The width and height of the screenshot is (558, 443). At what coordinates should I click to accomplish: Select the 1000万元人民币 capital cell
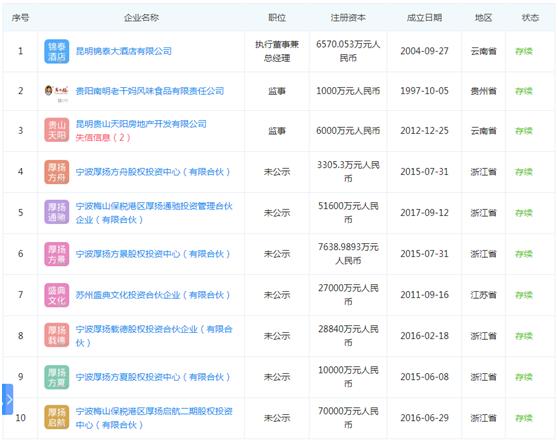click(348, 91)
